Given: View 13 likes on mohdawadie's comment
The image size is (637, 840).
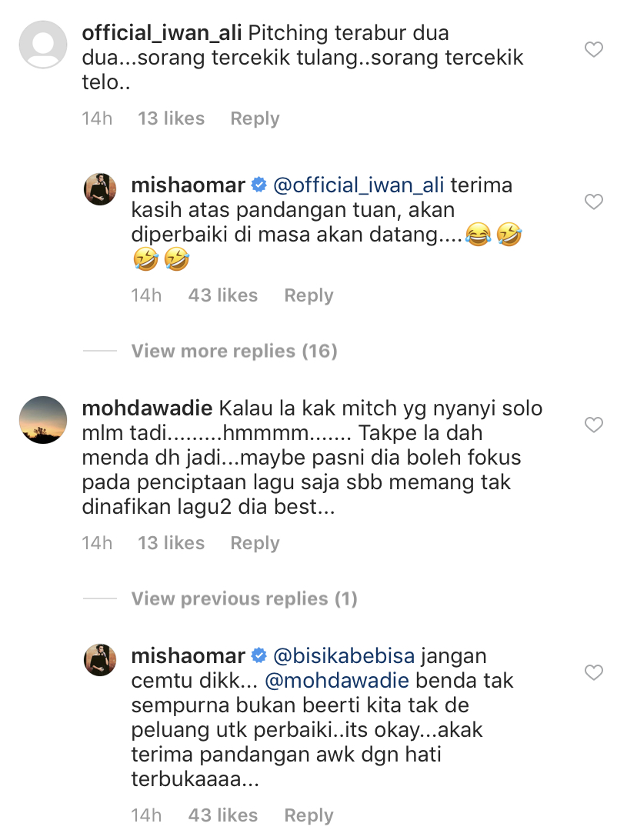Looking at the screenshot, I should click(x=171, y=543).
